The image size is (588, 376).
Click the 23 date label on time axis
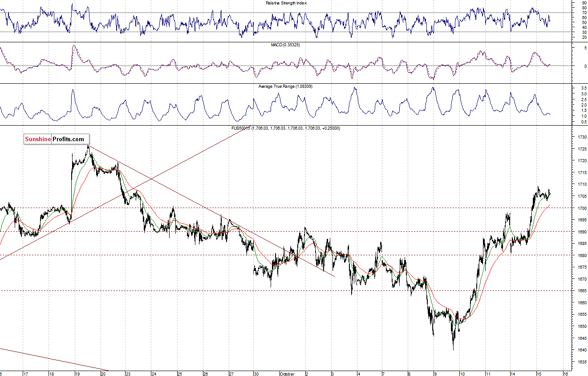[x=128, y=374]
